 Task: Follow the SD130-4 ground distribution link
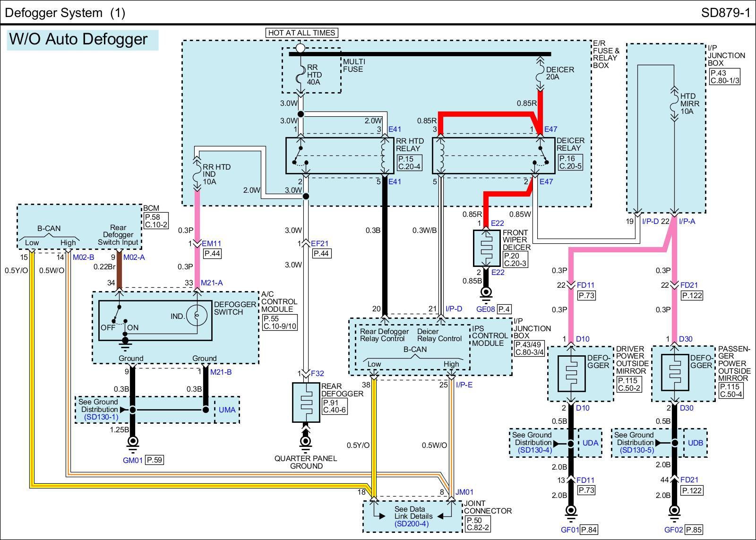pos(534,450)
